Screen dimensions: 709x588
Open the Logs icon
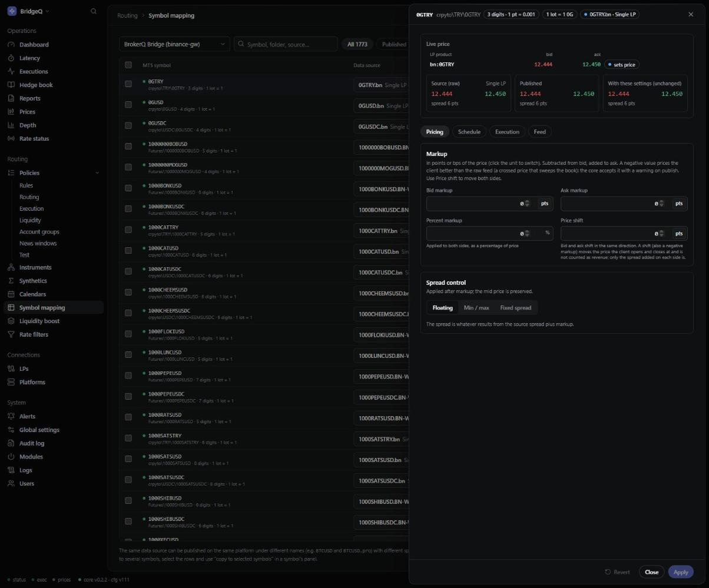click(x=11, y=470)
